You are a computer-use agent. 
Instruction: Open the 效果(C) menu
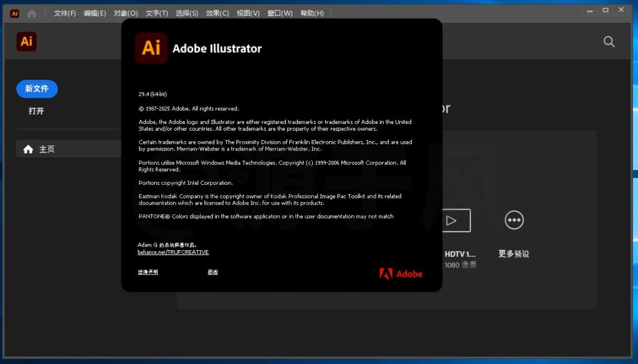(217, 14)
